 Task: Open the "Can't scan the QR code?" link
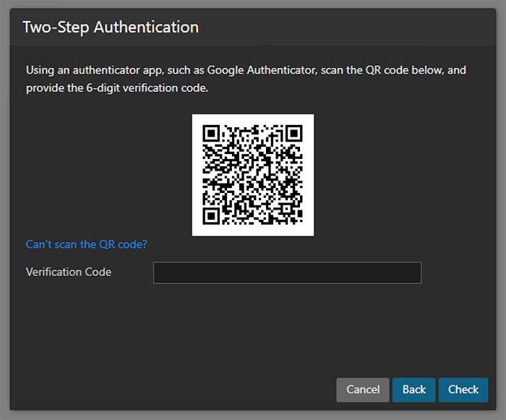click(87, 244)
